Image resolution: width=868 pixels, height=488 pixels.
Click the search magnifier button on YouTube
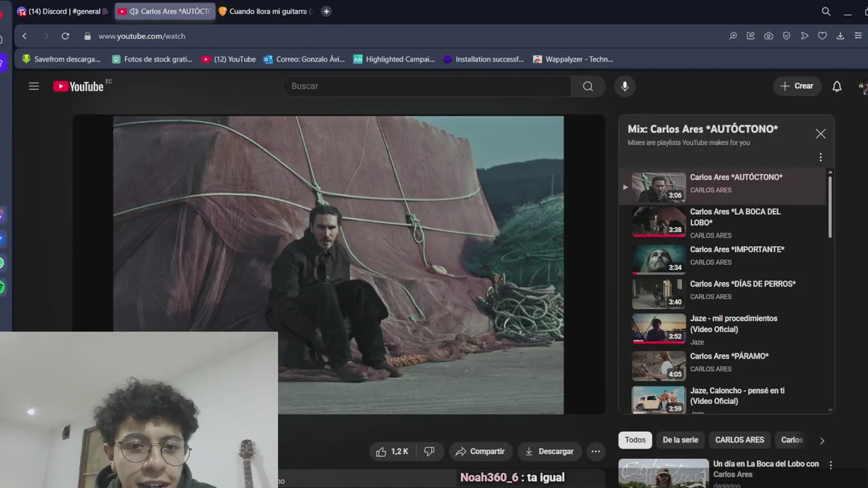588,86
